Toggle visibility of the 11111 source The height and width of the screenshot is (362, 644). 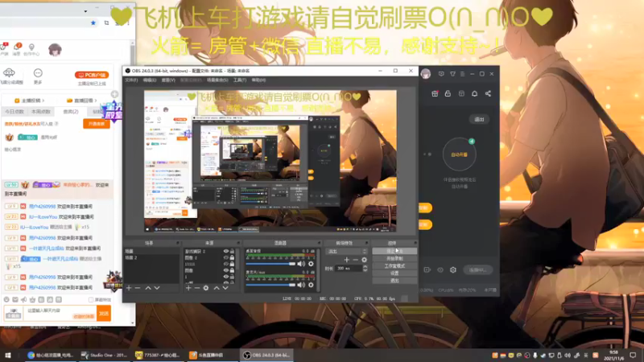[226, 265]
